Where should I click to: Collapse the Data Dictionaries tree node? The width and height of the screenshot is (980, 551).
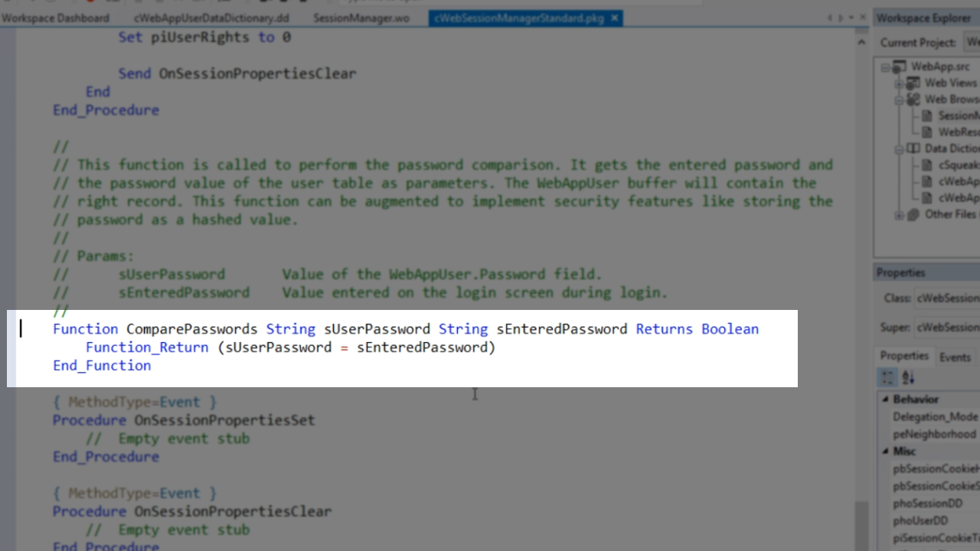(900, 148)
